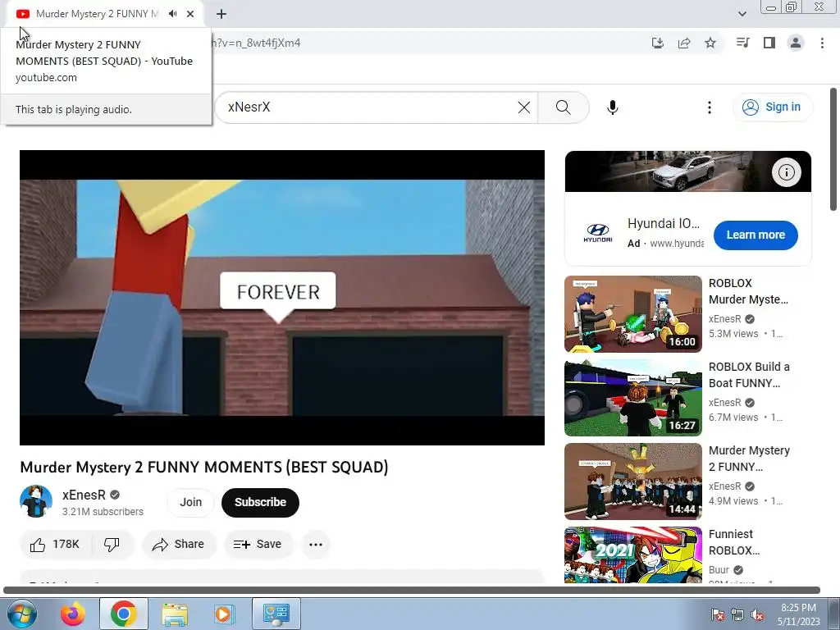Click the Hyundai ad info icon
The image size is (840, 630).
click(786, 172)
